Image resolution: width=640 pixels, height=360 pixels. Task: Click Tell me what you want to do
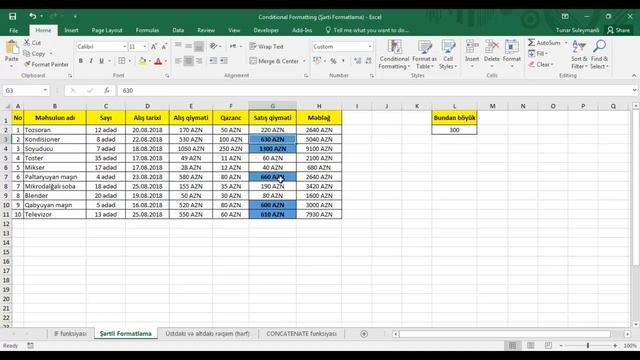tap(367, 30)
